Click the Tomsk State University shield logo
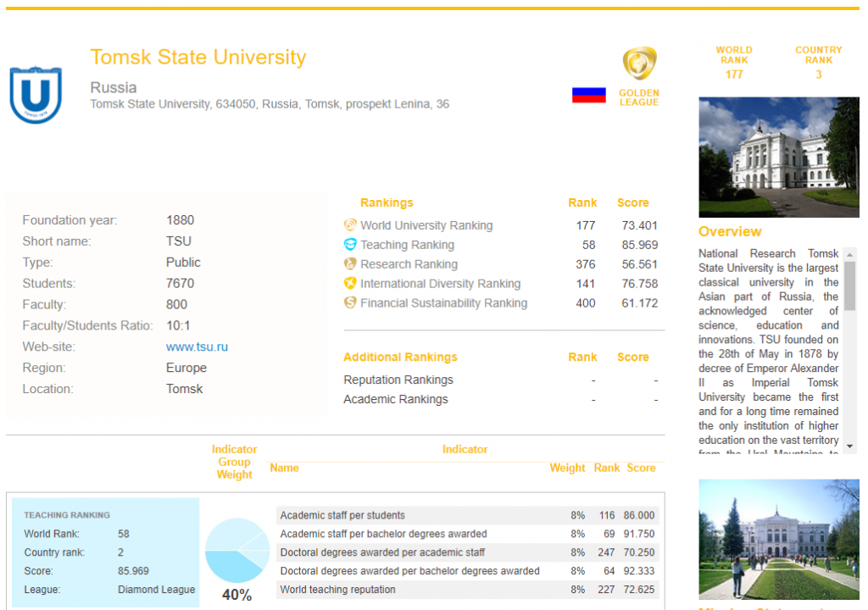 [x=36, y=95]
